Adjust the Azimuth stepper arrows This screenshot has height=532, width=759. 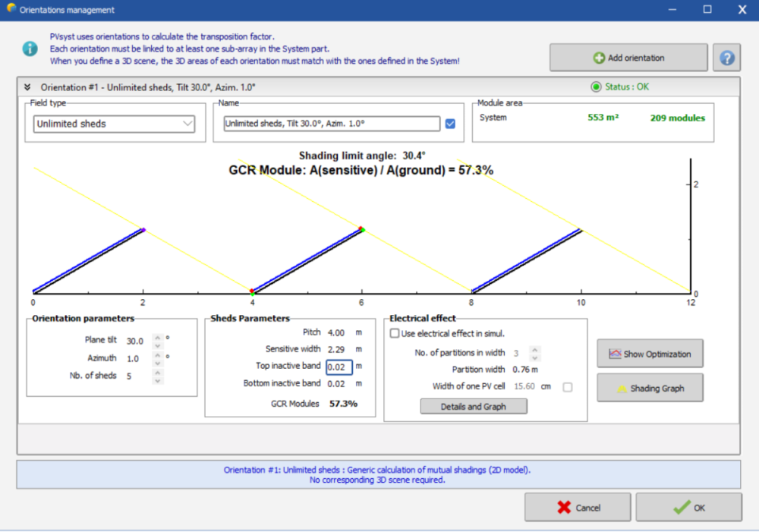(158, 358)
